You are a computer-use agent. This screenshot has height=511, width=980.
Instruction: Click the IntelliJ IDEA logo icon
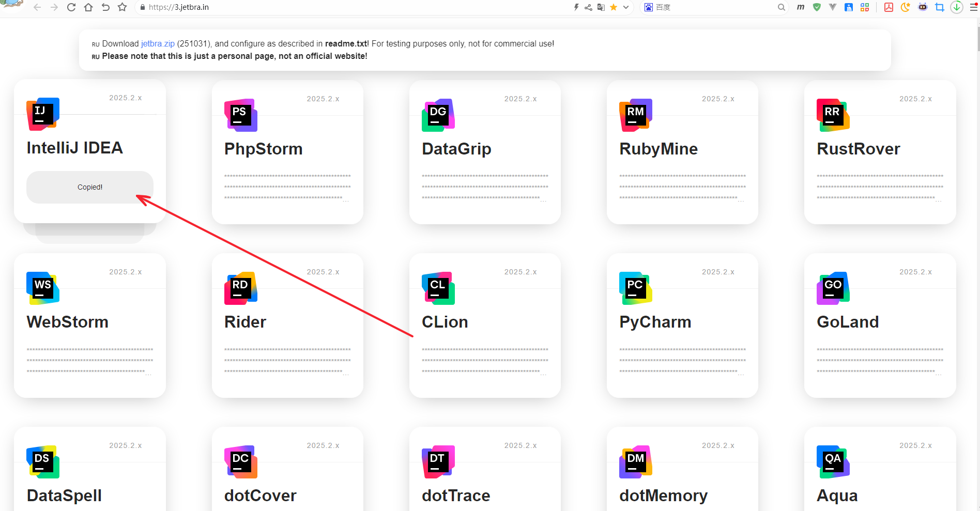tap(43, 114)
